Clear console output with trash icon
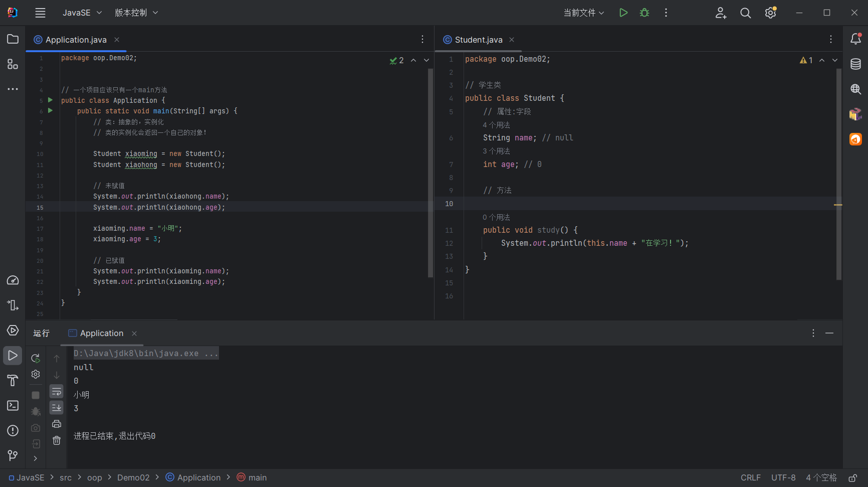The height and width of the screenshot is (487, 868). pos(57,440)
